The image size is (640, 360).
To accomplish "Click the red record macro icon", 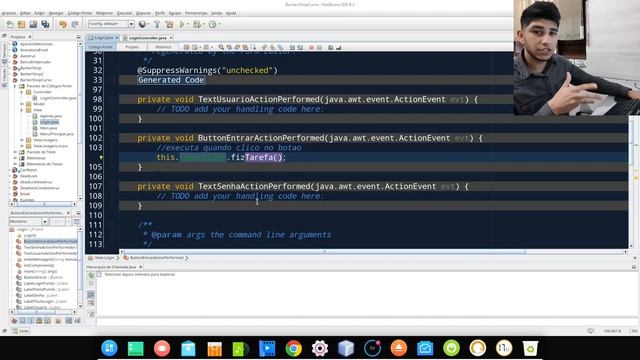I will (311, 47).
